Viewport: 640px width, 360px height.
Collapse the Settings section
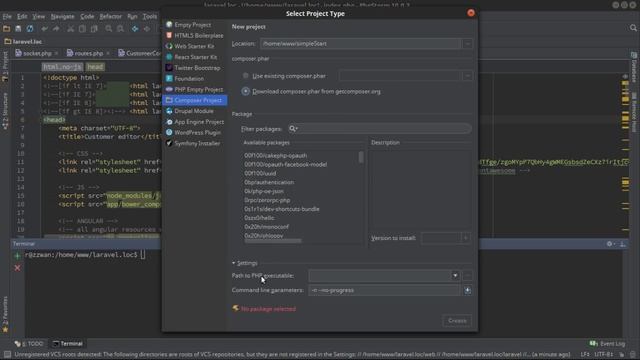pyautogui.click(x=245, y=263)
